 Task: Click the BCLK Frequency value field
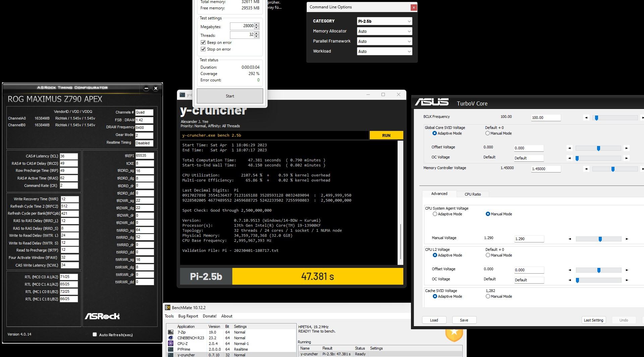tap(546, 118)
